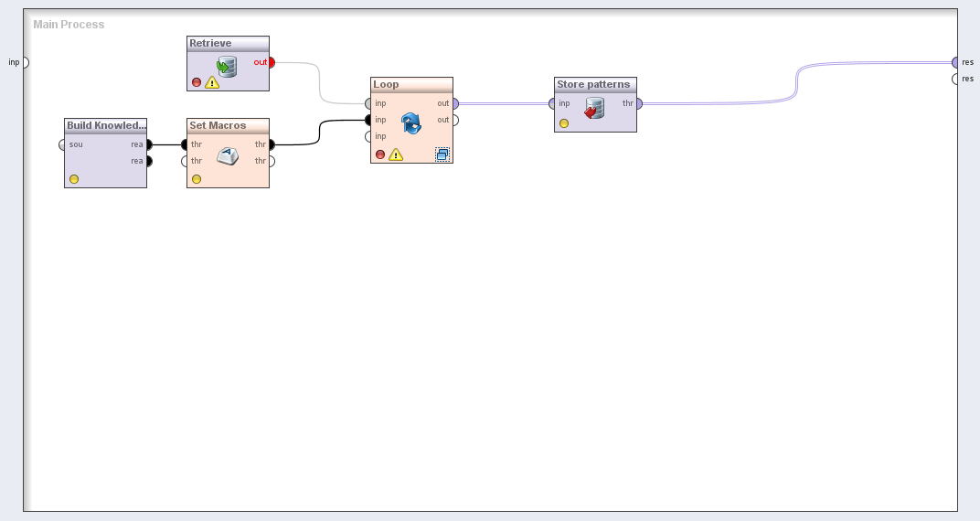Click the Set Macros keyboard key icon
Image resolution: width=980 pixels, height=521 pixels.
(227, 156)
